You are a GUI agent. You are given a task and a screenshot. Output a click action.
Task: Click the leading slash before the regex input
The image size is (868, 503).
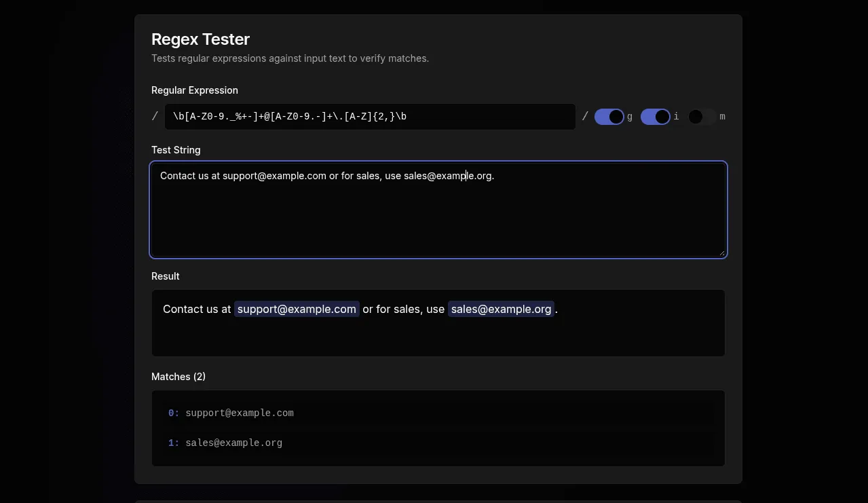(155, 116)
